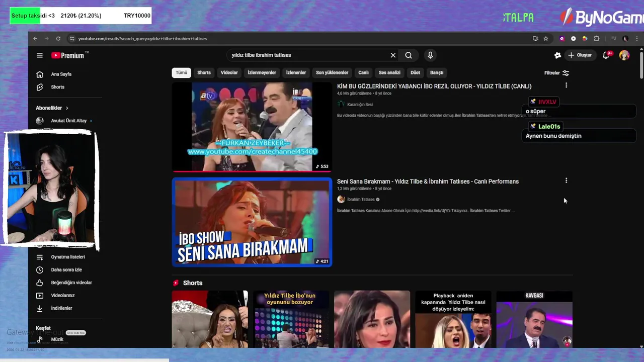Play the FURKAN ZEYBEKER thumbnail video
644x362 pixels.
[x=252, y=127]
